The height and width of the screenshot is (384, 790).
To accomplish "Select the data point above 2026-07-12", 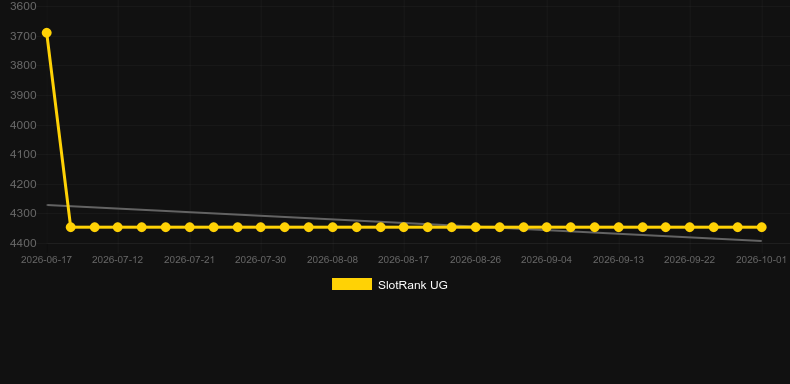I will (x=117, y=227).
